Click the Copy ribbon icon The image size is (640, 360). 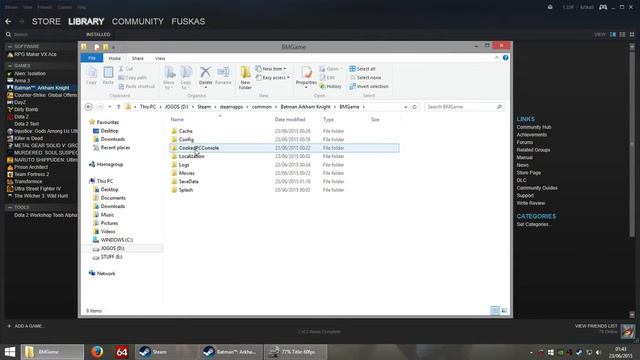tap(91, 76)
